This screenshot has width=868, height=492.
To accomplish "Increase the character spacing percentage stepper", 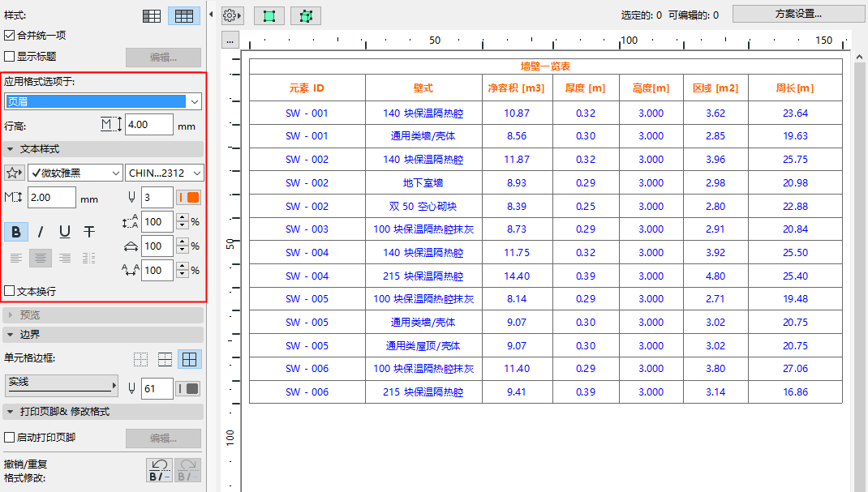I will (x=183, y=267).
